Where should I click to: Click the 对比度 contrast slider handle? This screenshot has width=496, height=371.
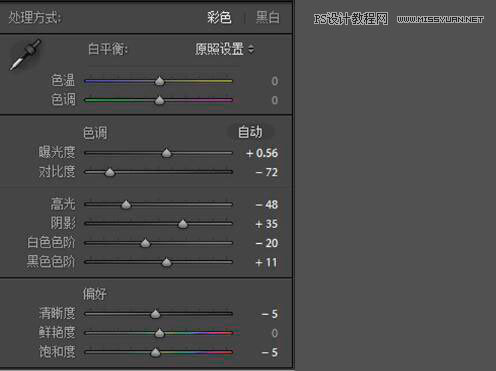(110, 172)
